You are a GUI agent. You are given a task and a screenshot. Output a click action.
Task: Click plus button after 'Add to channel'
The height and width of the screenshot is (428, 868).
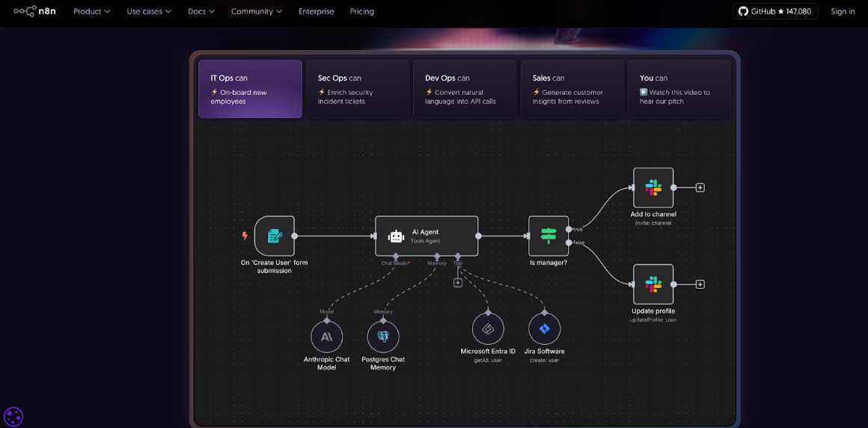(700, 188)
